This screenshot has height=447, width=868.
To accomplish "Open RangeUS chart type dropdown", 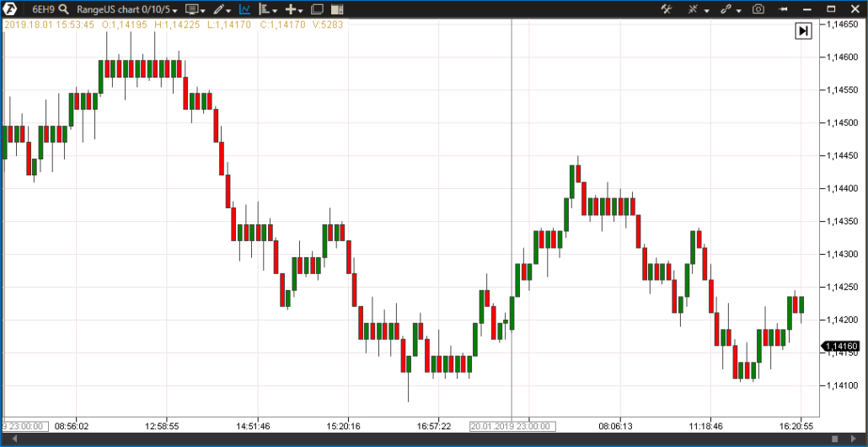I will (x=127, y=9).
